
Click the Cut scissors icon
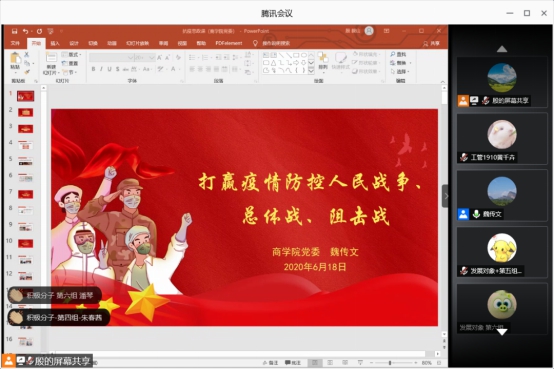(x=26, y=54)
